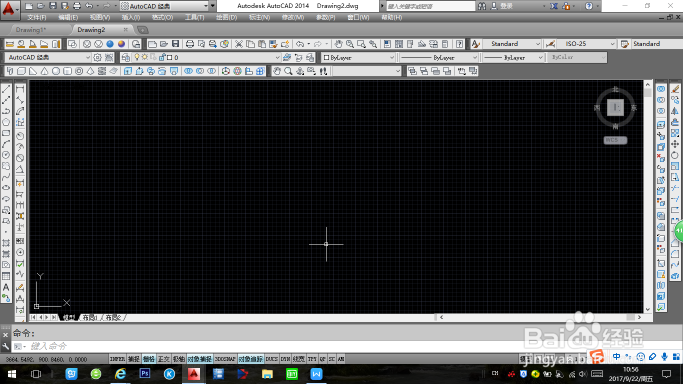This screenshot has width=683, height=384.
Task: Click the Plot printer icon in Standard toolbar
Action: (189, 44)
